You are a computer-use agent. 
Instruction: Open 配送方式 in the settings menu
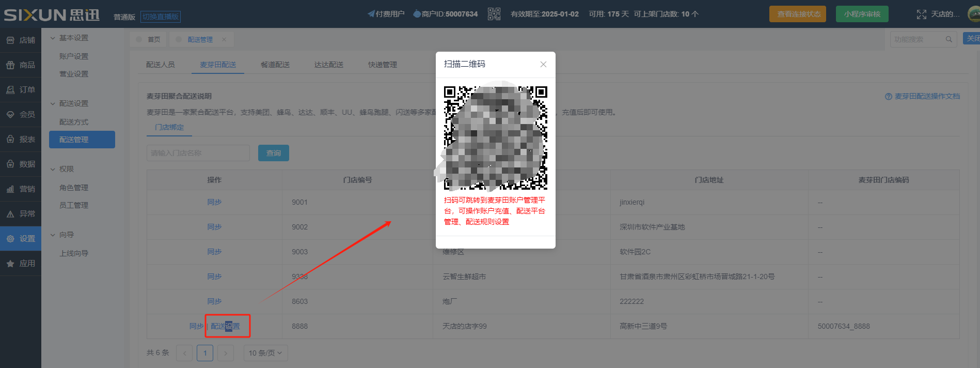pyautogui.click(x=74, y=122)
